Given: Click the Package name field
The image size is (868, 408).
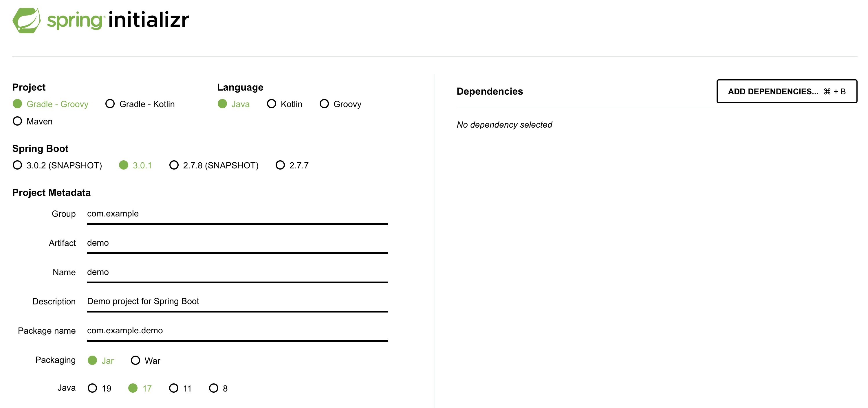Looking at the screenshot, I should pos(237,330).
